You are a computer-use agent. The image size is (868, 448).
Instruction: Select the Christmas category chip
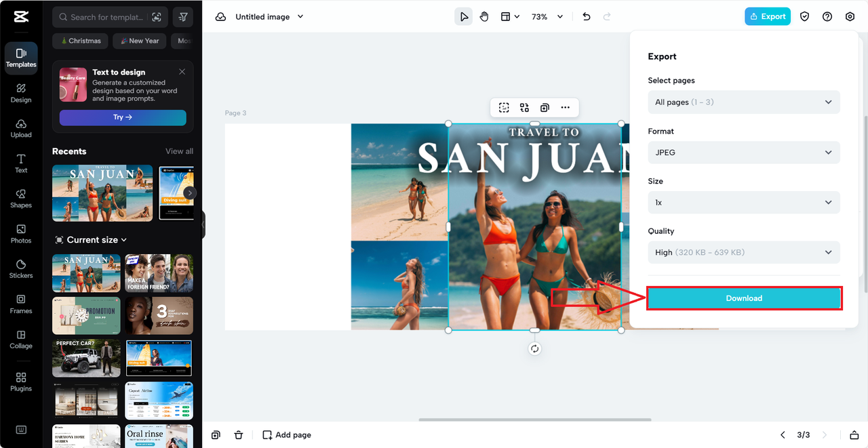pos(81,41)
